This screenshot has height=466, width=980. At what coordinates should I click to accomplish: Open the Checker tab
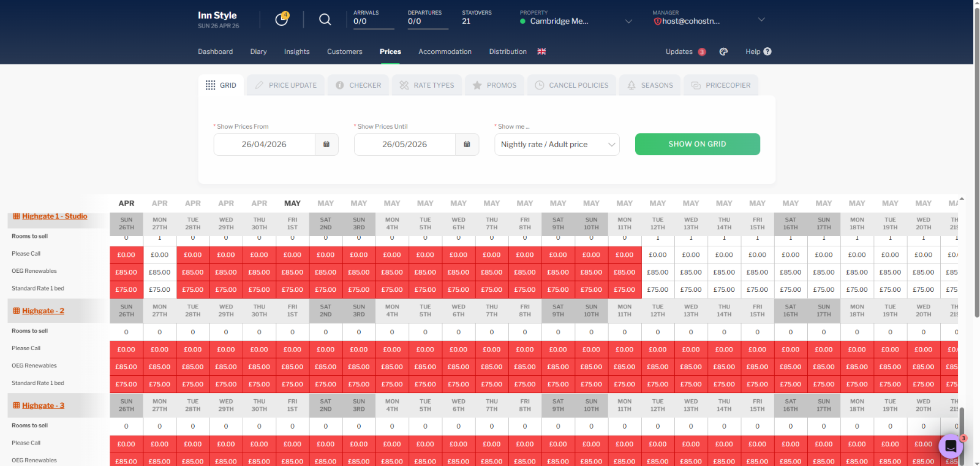[x=358, y=85]
